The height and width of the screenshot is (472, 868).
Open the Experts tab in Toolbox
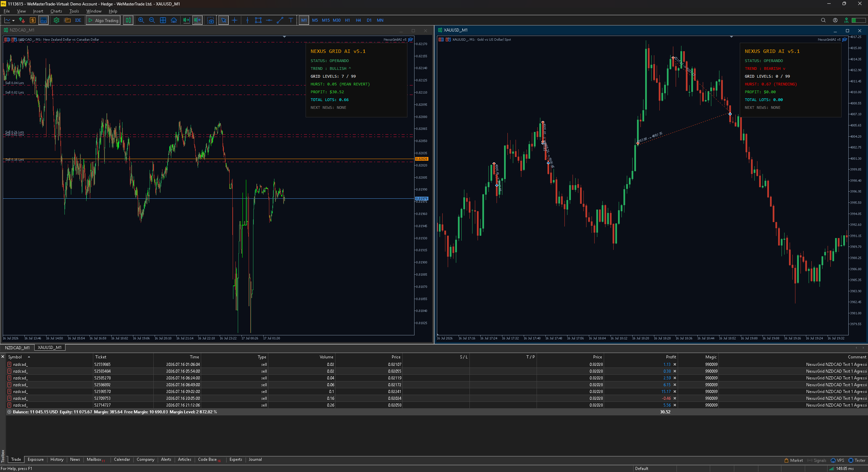click(x=236, y=459)
